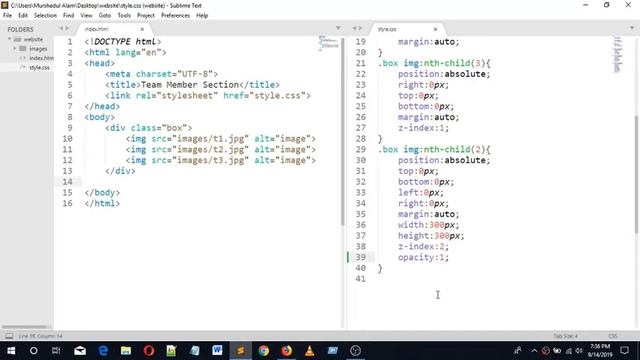640x360 pixels.
Task: Open People icon in system tray
Action: coord(518,351)
